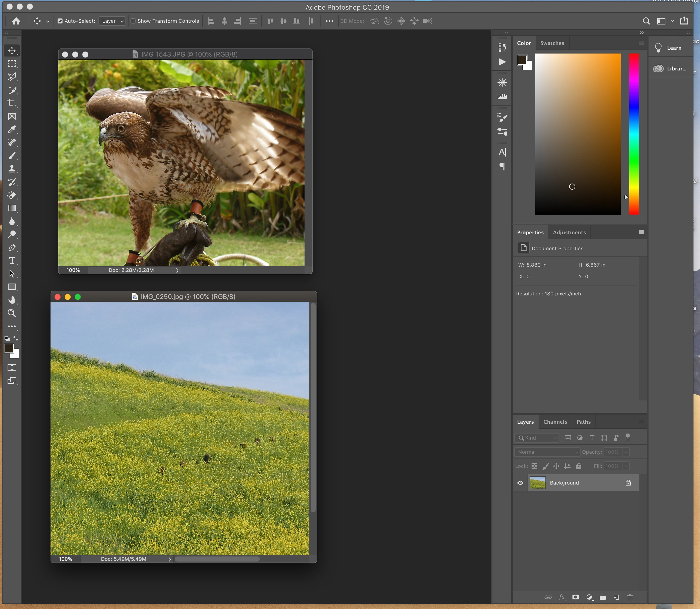Switch to the Channels tab
Screen dimensions: 700x609
pos(555,422)
